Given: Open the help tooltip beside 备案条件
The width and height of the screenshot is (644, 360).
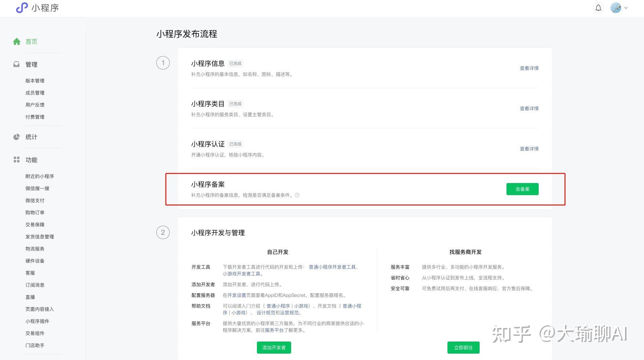Looking at the screenshot, I should 298,195.
